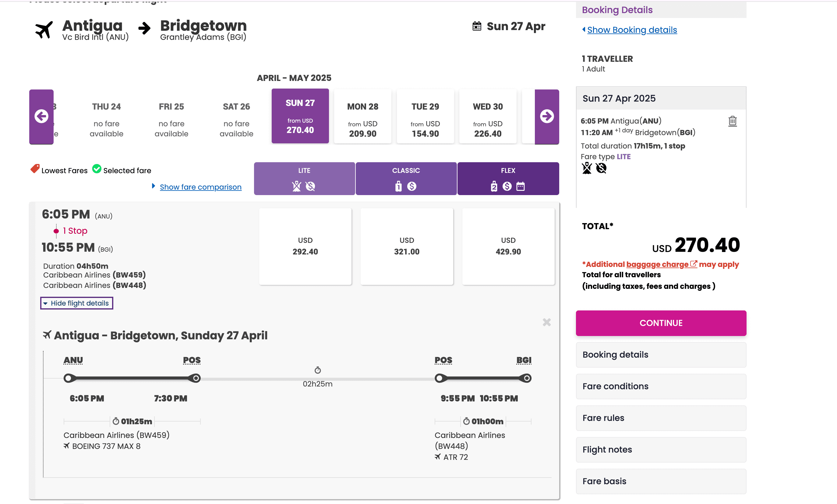Expand the Fare conditions section

(x=661, y=386)
